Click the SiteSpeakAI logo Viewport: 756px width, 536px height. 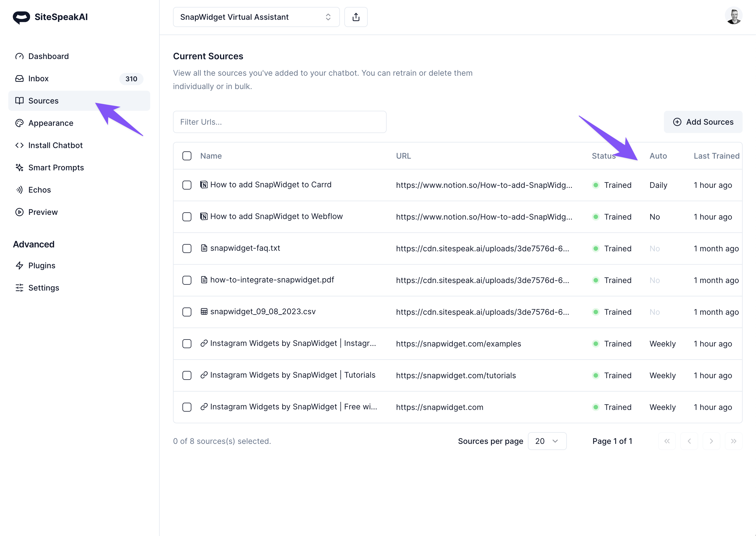pyautogui.click(x=50, y=17)
